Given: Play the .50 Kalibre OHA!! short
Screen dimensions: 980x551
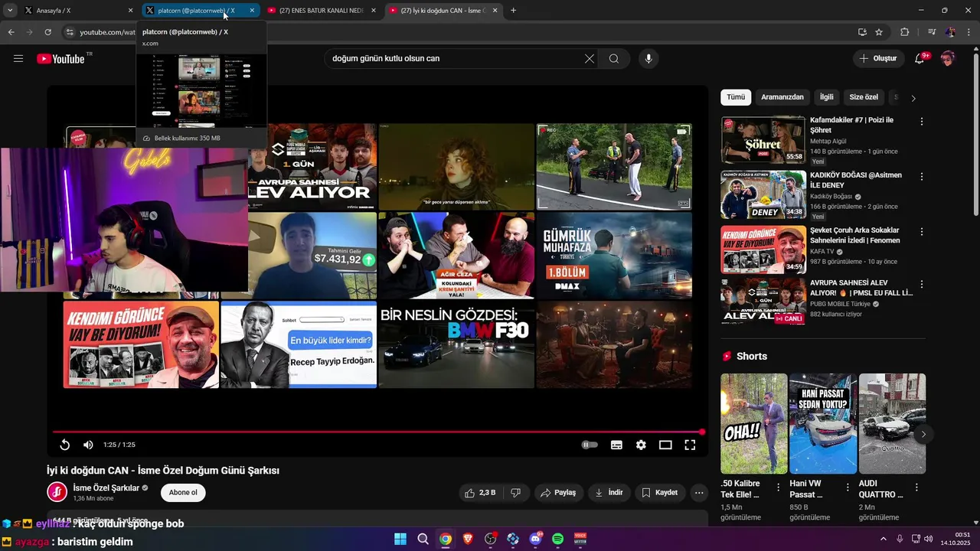Looking at the screenshot, I should point(753,423).
